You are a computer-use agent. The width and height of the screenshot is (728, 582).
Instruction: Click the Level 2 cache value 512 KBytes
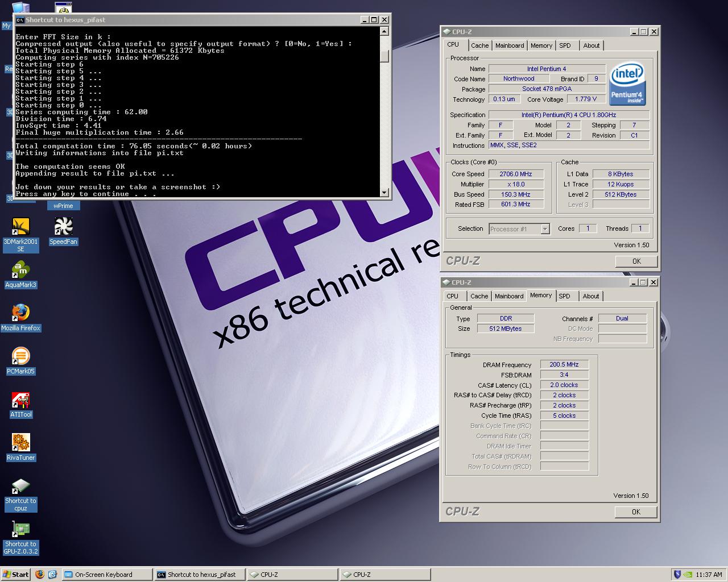(x=621, y=194)
